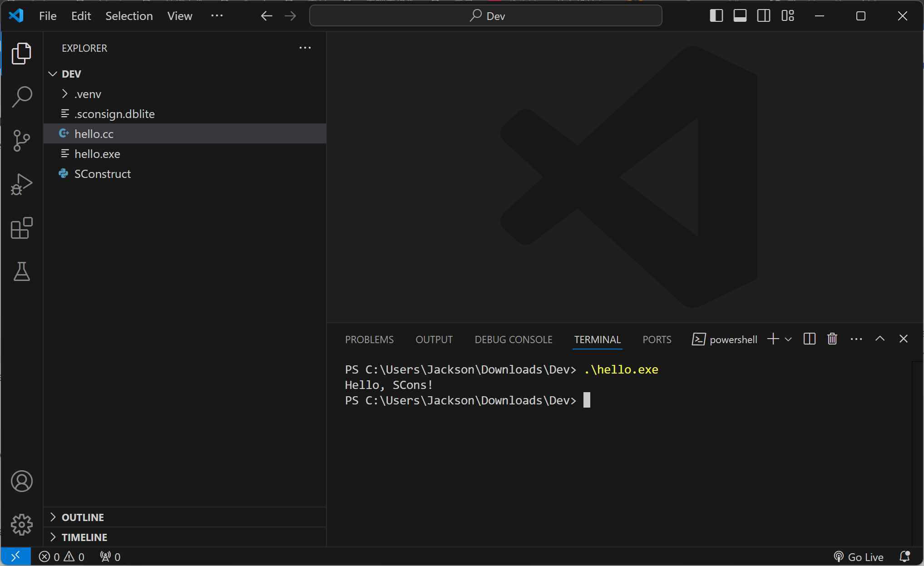Expand the .venv folder
Viewport: 924px width, 566px height.
point(88,94)
